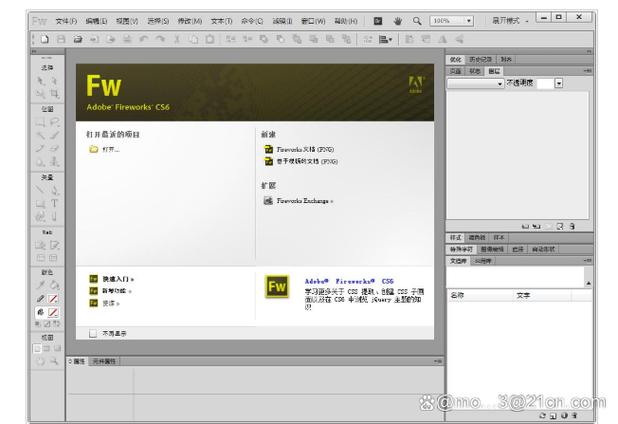Open the document library panel options menu
Screen dimensions: 618x424
pos(588,261)
